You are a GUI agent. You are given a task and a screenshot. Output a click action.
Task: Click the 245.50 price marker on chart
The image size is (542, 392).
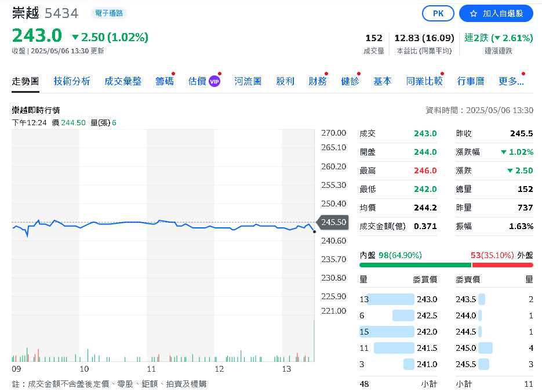pos(333,222)
